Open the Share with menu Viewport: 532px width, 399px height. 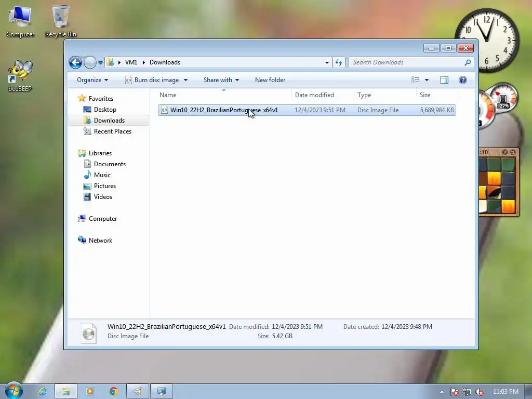221,80
